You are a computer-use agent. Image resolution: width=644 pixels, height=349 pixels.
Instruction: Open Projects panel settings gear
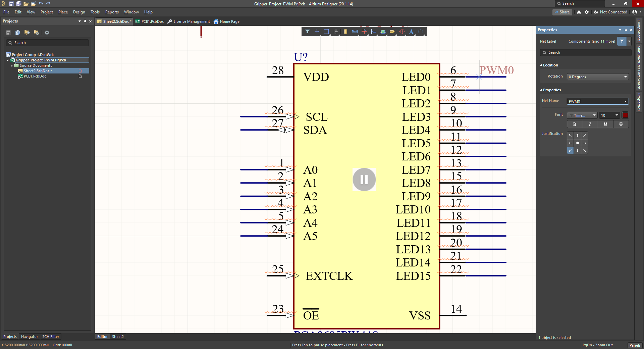click(x=47, y=33)
